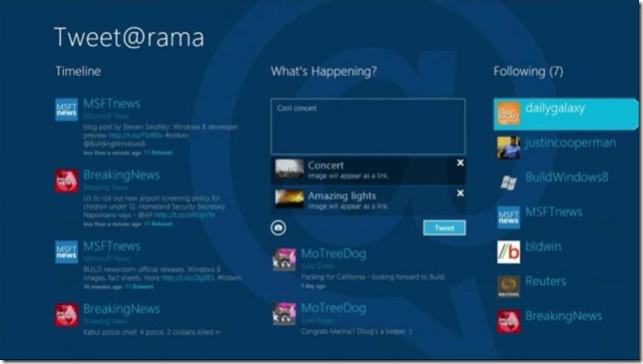Screen dimensions: 643x364
Task: Retweet the Steven Sinofsky blog post tweet
Action: coord(159,153)
